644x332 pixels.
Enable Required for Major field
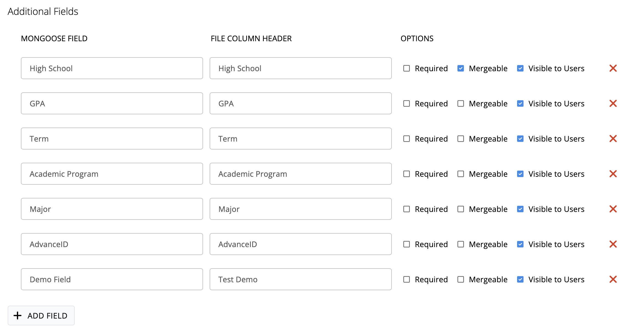407,209
